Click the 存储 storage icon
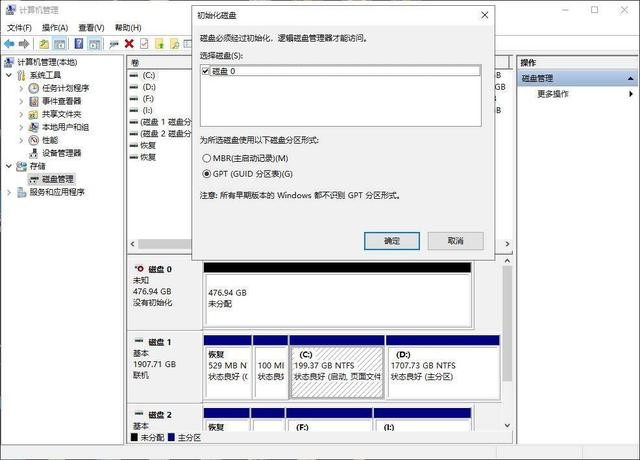Screen dimensions: 640x460 [21, 166]
